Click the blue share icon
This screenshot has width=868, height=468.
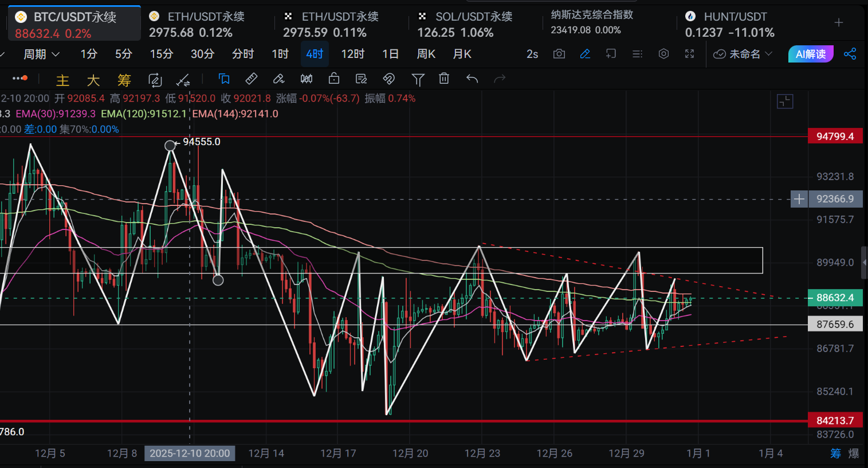(850, 54)
